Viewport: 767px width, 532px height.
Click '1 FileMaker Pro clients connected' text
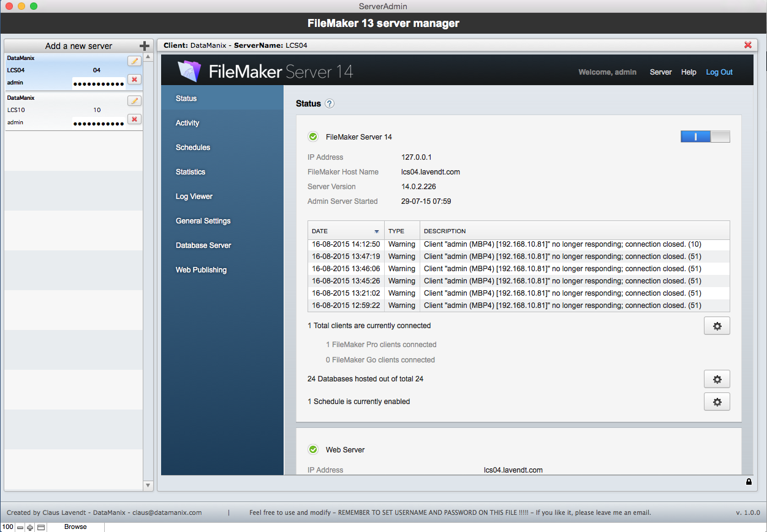(381, 345)
